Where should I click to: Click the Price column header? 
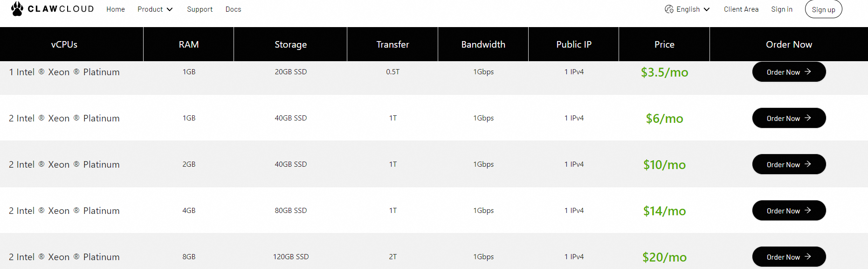click(x=664, y=44)
